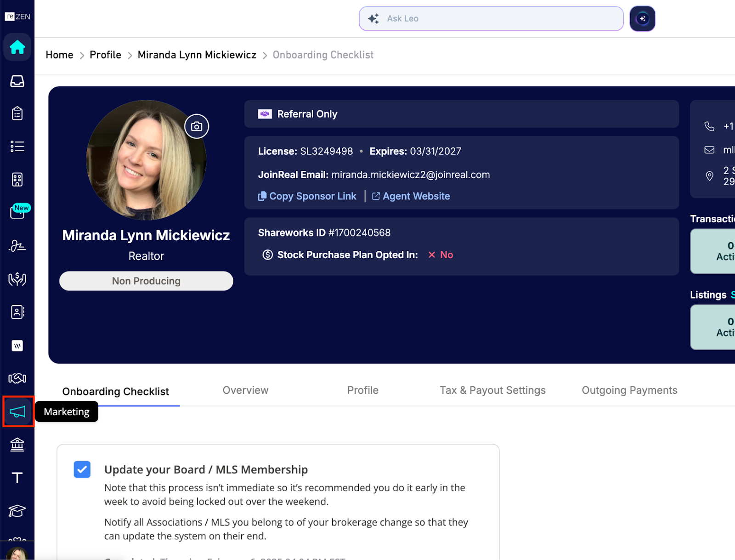Uncheck Update your Board / MLS Membership
Viewport: 735px width, 560px height.
point(82,469)
